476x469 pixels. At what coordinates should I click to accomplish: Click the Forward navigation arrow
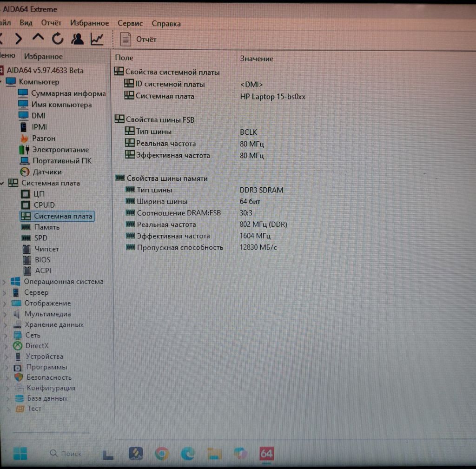tap(19, 39)
